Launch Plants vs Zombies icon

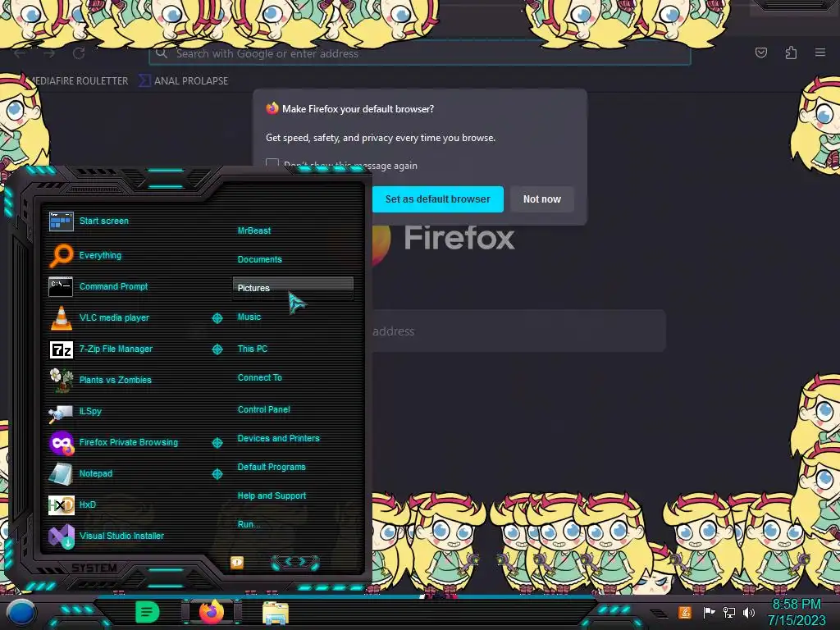(x=61, y=380)
